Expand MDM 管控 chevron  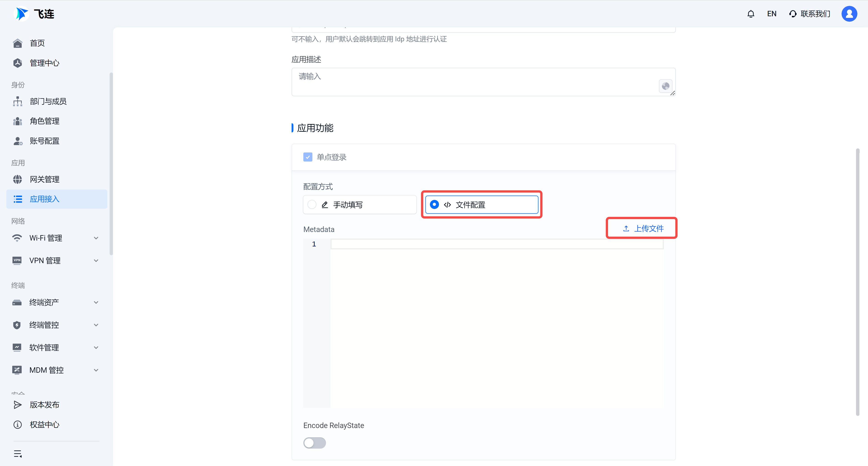[96, 370]
